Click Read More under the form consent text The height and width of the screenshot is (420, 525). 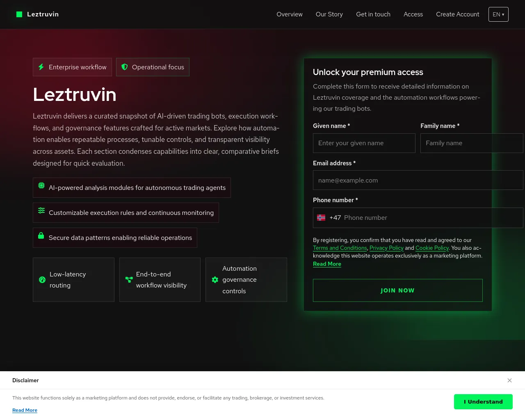(327, 264)
